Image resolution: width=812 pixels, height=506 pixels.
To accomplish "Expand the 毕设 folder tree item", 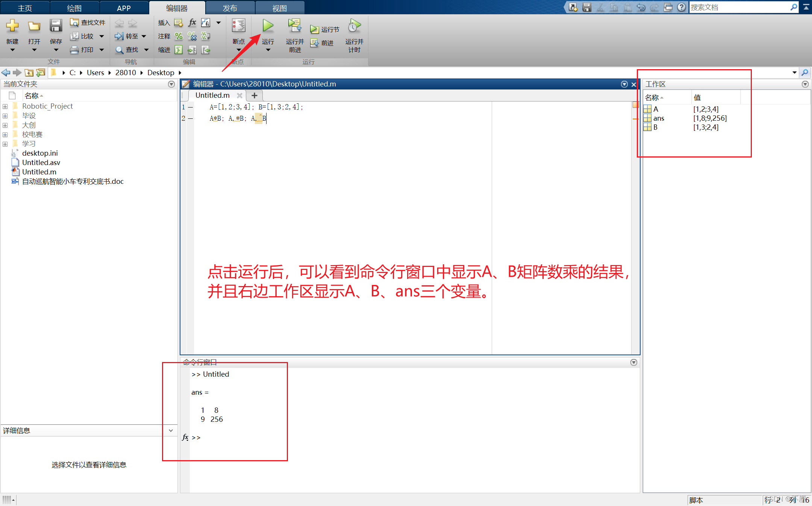I will pos(5,115).
